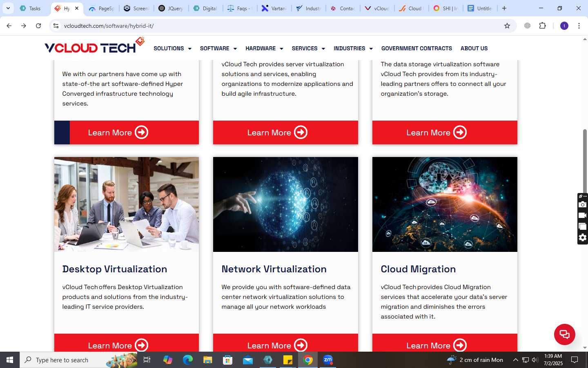Click Learn More under server virtualization card
Screen dimensions: 588x368
[285, 132]
